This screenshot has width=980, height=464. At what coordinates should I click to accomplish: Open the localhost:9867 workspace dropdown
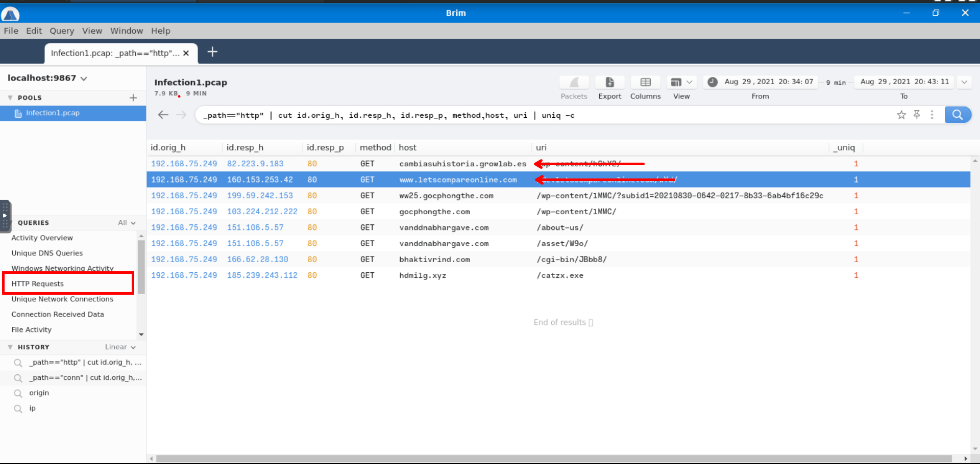click(x=84, y=79)
